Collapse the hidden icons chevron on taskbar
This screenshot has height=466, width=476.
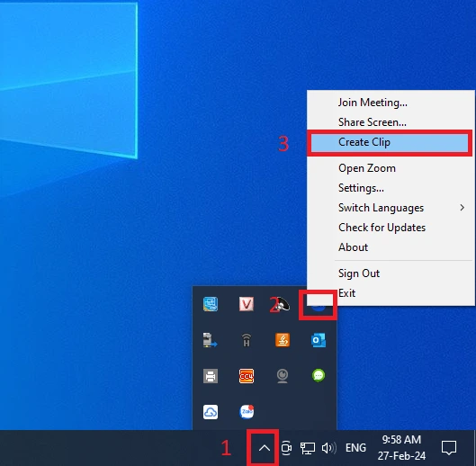point(265,448)
